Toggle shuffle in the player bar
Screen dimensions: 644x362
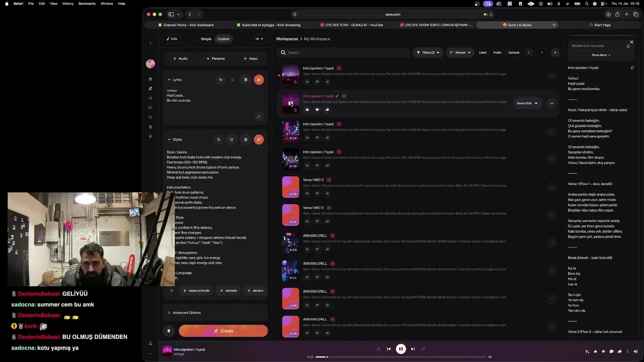(378, 349)
